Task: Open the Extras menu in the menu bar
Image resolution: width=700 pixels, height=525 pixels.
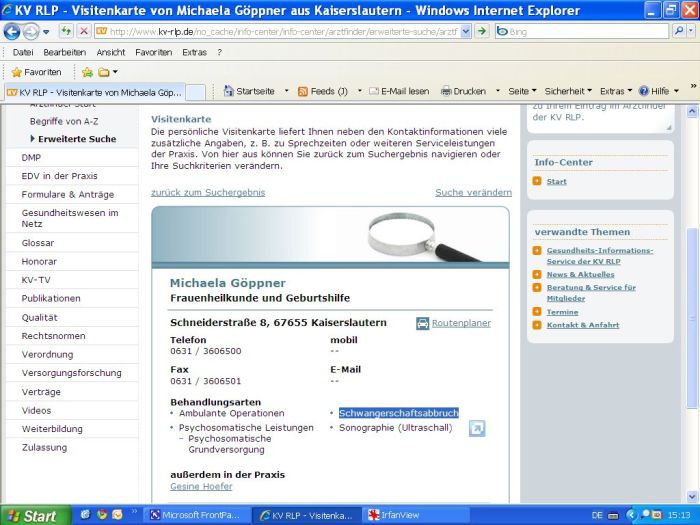Action: coord(194,52)
